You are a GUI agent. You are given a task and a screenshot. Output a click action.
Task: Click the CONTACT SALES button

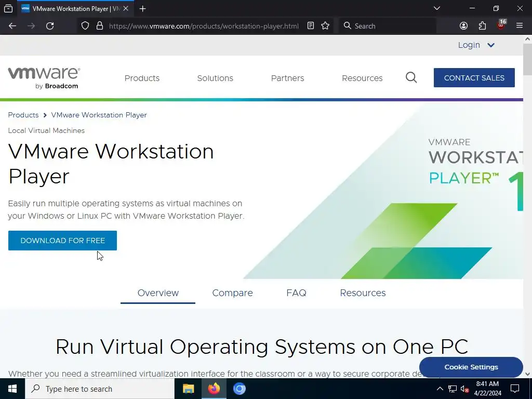coord(474,78)
